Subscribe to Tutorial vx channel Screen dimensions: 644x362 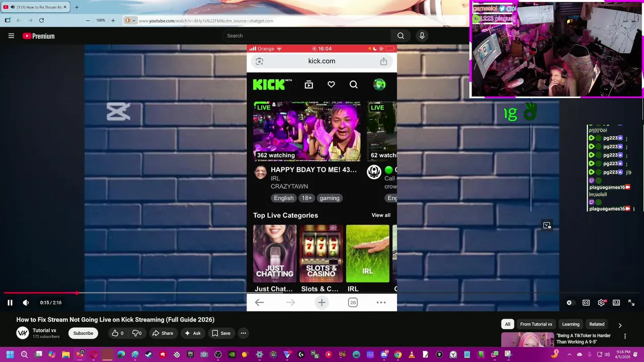[83, 333]
